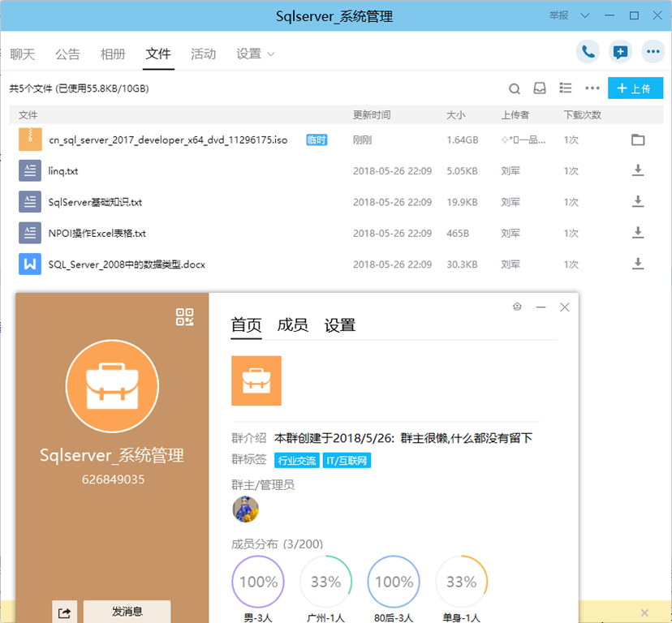Click the 33% 广州-1人 distribution ring

[325, 582]
